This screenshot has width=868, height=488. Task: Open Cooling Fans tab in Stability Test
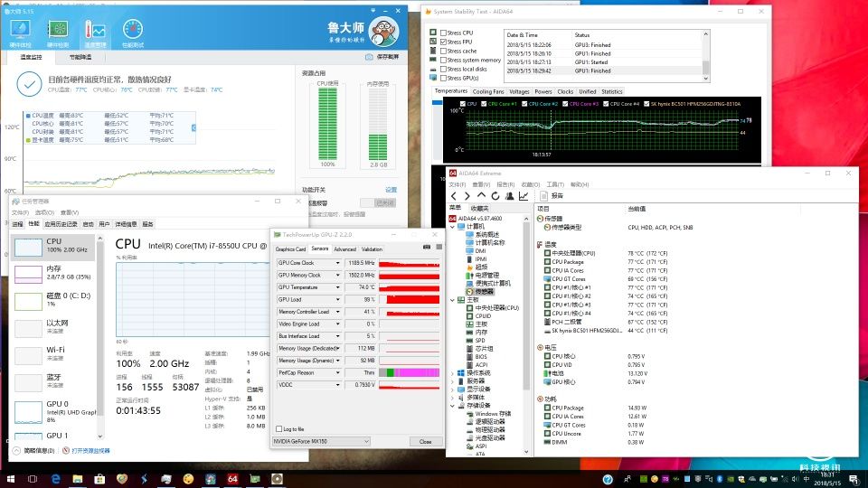coord(487,92)
